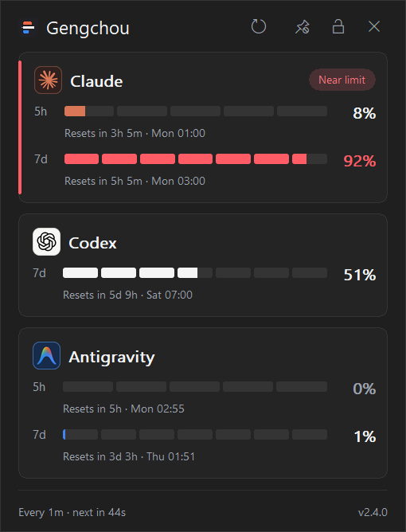Click the refresh usage icon
406x532 pixels.
pyautogui.click(x=259, y=26)
